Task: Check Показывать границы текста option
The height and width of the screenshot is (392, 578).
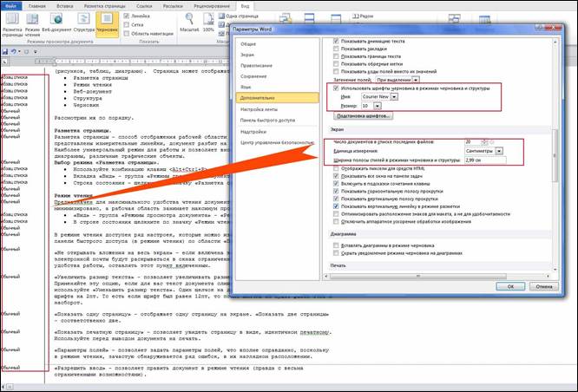Action: pos(336,56)
